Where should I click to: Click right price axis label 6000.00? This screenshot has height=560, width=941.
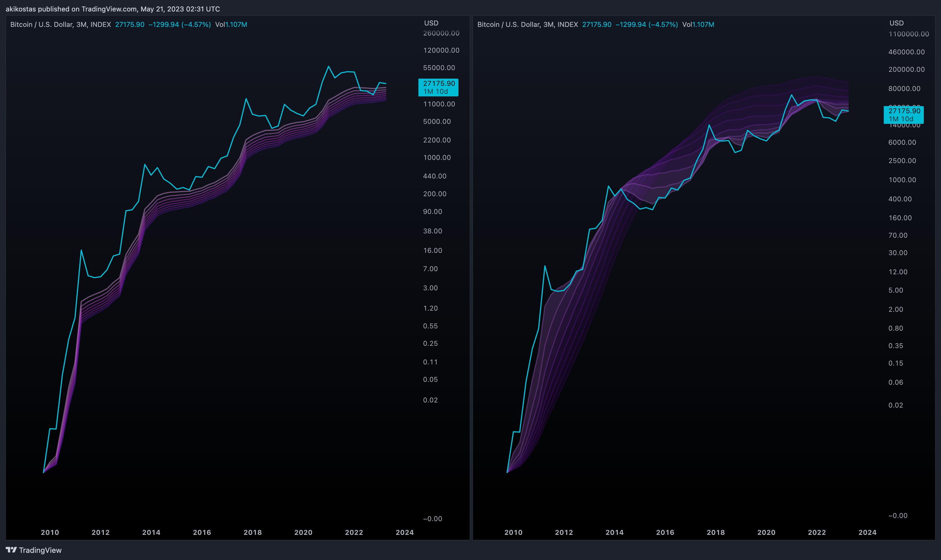tap(902, 142)
